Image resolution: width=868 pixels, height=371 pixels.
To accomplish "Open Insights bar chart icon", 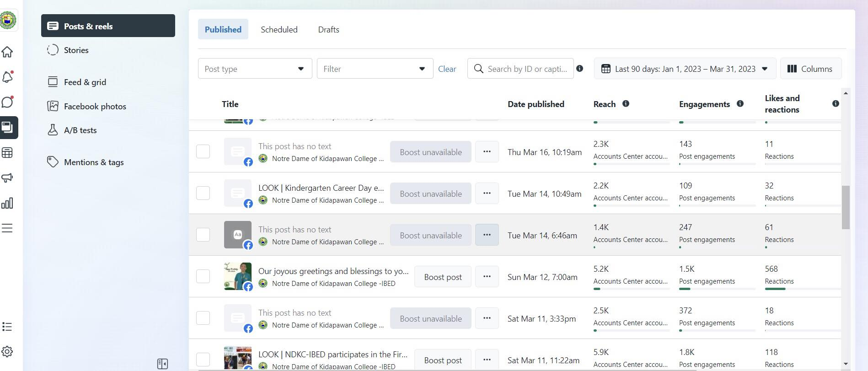I will (7, 203).
